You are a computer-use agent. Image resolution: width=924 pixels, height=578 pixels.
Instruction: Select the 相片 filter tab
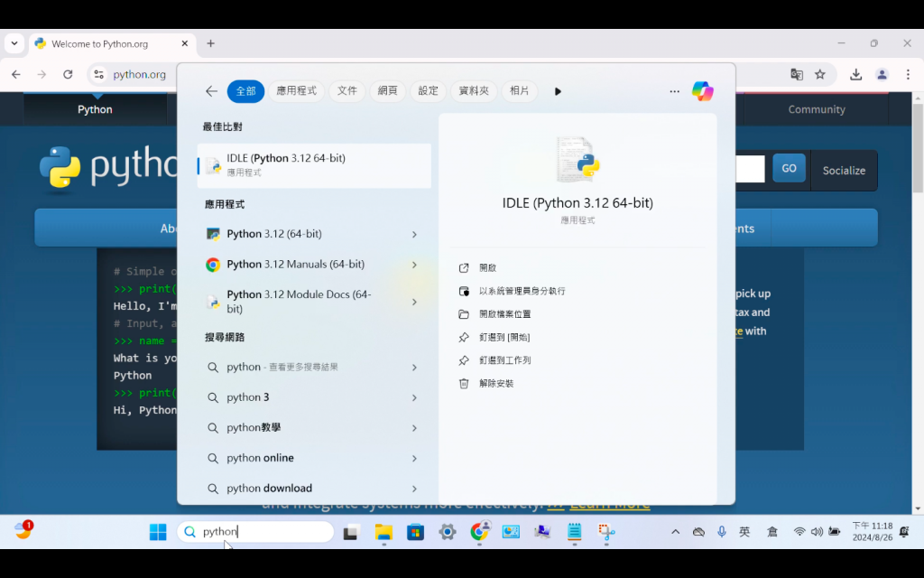[x=519, y=91]
